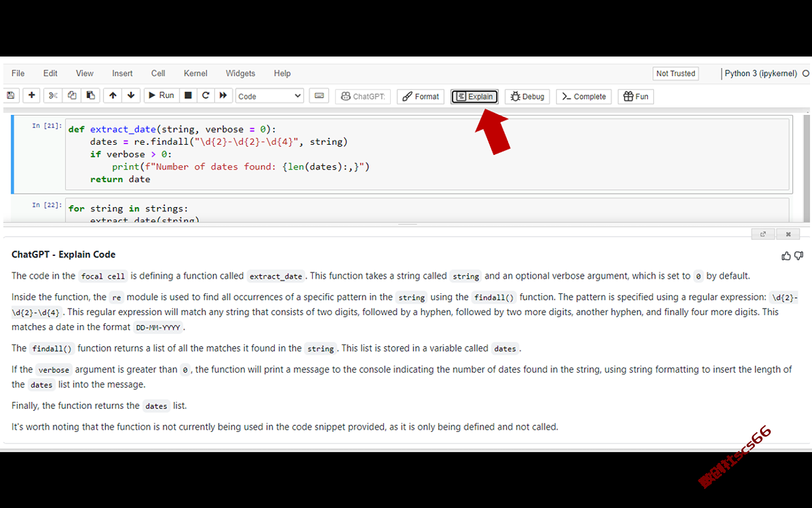This screenshot has width=812, height=508.
Task: Click the 'return date' code line
Action: click(x=121, y=179)
